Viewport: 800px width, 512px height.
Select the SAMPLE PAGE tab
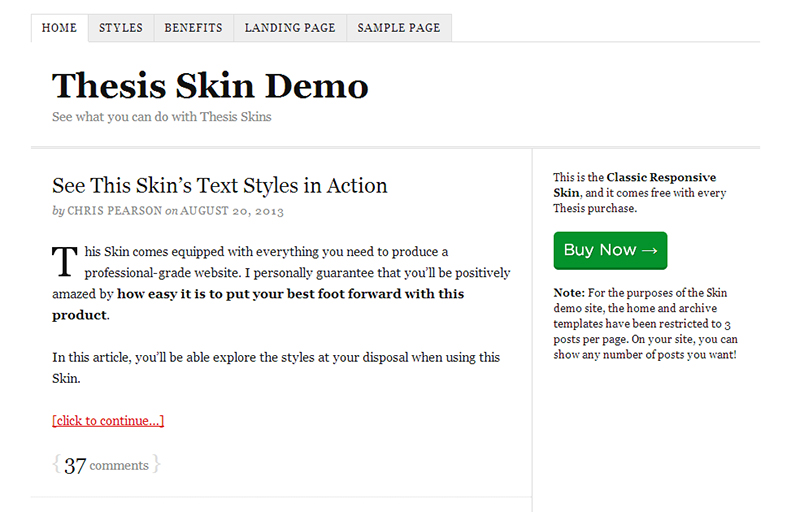pos(398,28)
